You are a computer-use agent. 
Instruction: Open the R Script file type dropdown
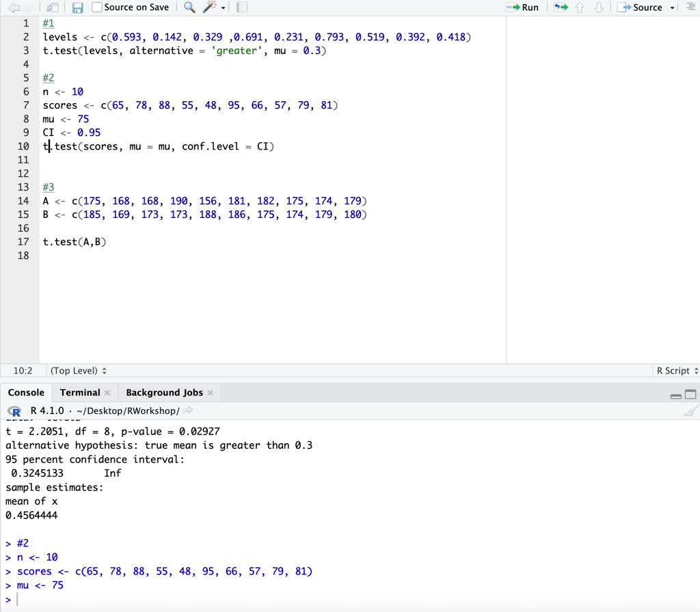coord(677,371)
